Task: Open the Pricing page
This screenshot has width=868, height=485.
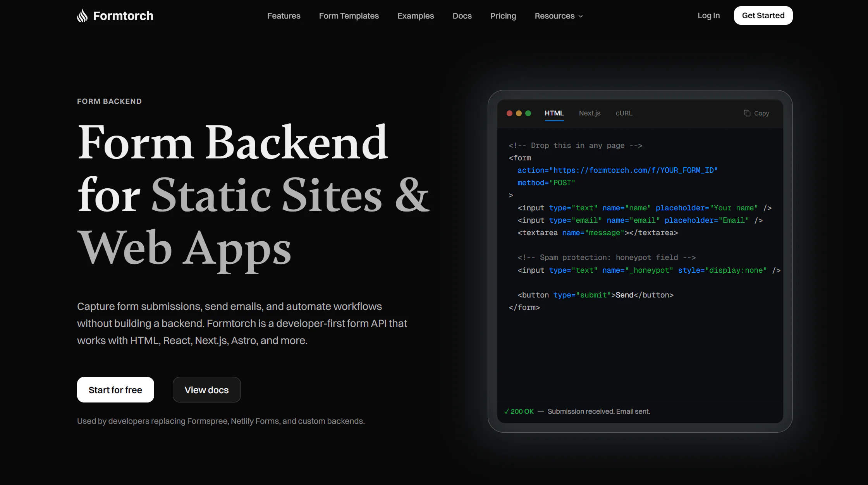Action: point(503,16)
